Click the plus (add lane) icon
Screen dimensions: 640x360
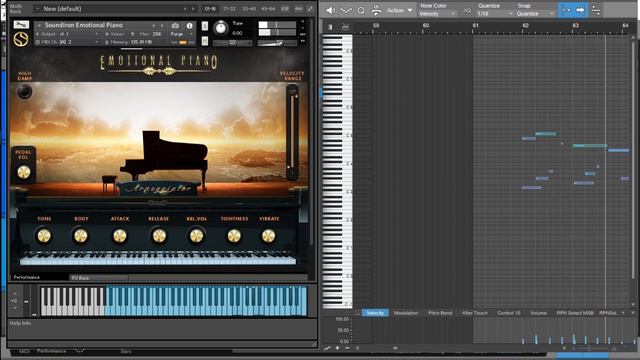(337, 348)
